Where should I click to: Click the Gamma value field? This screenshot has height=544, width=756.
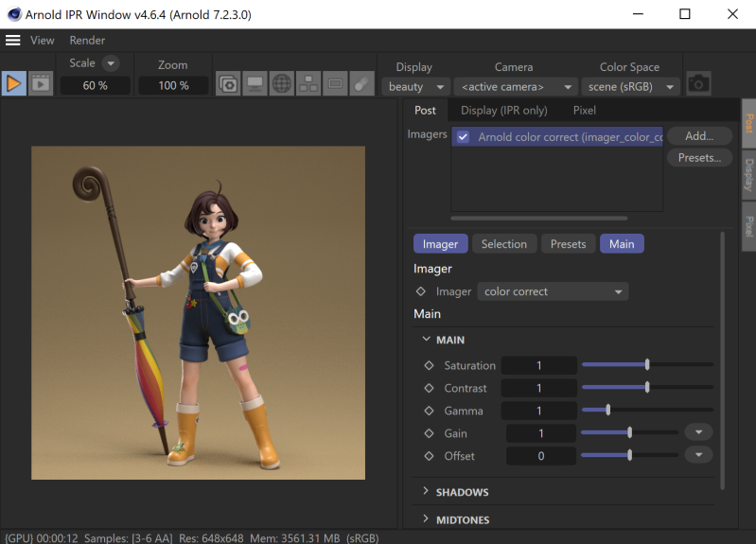pyautogui.click(x=539, y=411)
